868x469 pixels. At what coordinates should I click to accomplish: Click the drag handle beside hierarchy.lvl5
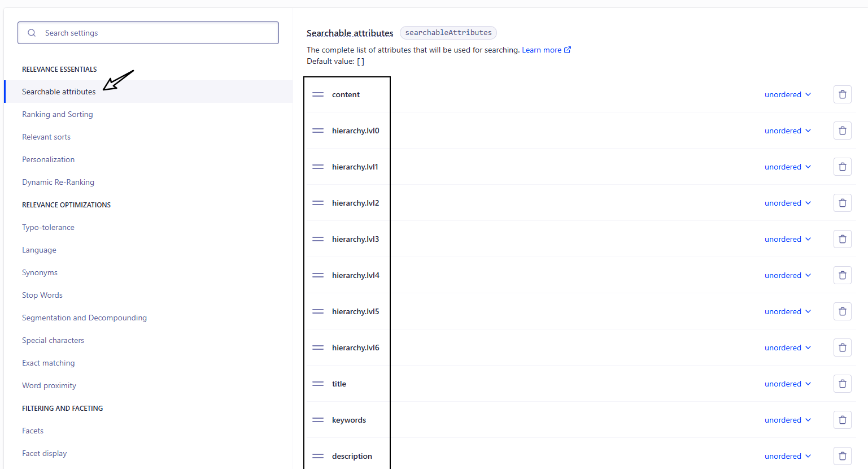coord(318,311)
